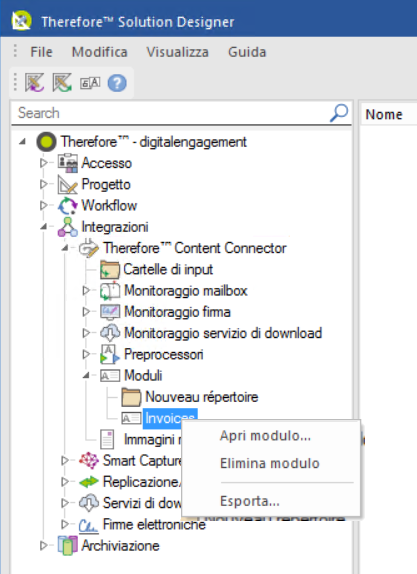
Task: Click the cloud download monitoring icon
Action: click(110, 333)
